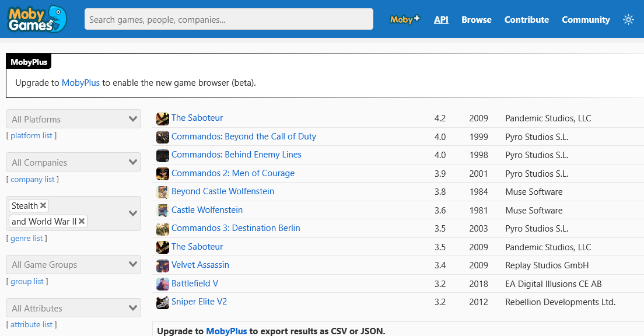
Task: Expand the All Companies dropdown
Action: [73, 162]
